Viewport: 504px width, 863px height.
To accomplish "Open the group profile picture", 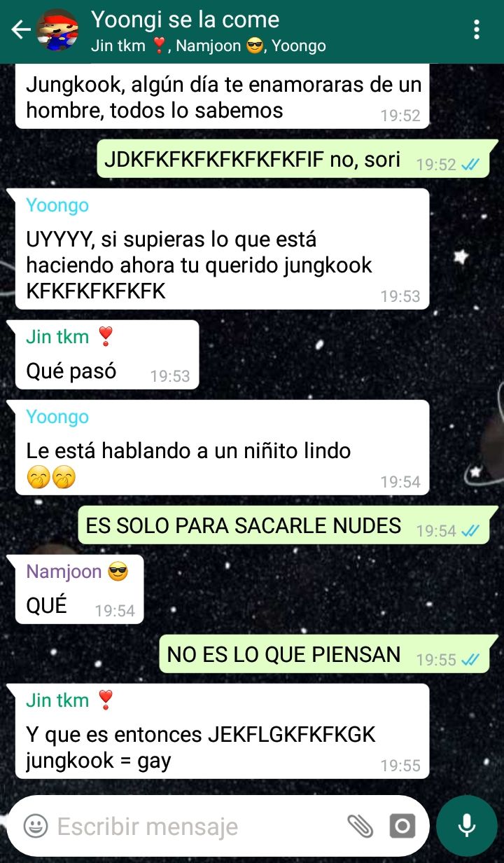I will point(57,29).
